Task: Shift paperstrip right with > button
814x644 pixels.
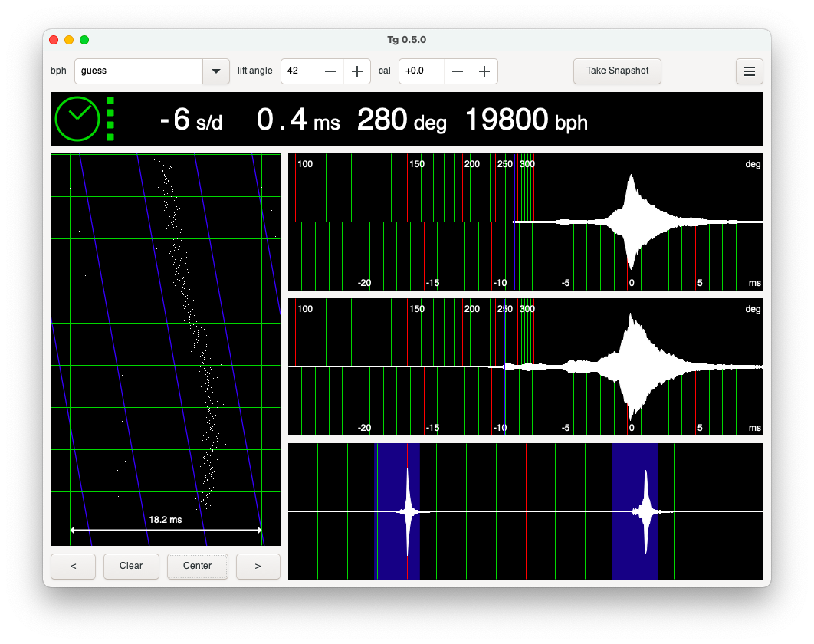Action: coord(258,566)
